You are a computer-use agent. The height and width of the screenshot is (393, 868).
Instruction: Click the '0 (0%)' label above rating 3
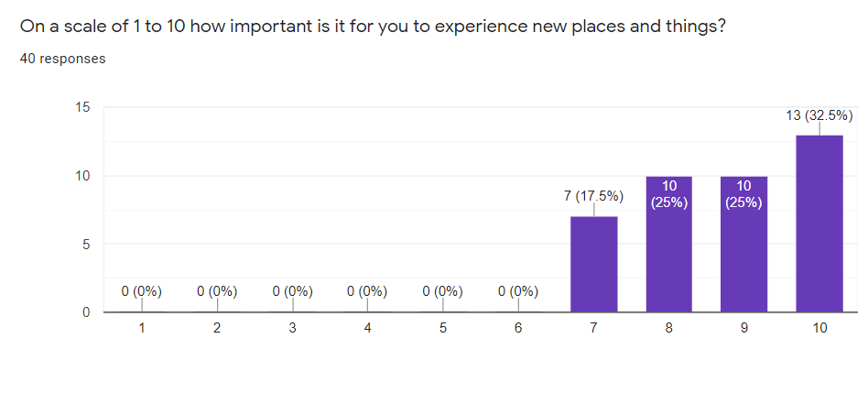pyautogui.click(x=292, y=291)
